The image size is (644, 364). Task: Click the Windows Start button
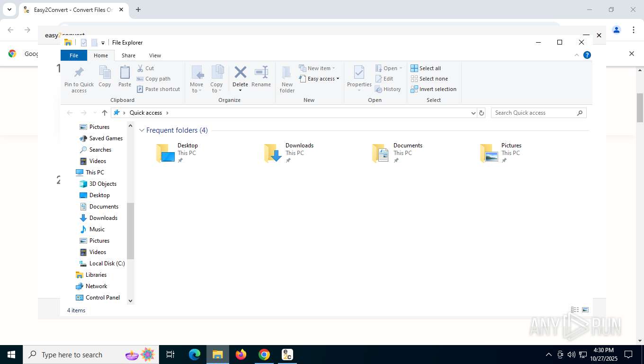coord(11,355)
